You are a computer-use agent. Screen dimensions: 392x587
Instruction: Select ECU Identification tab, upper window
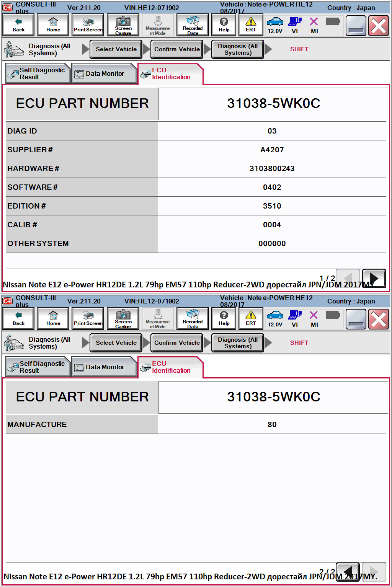170,74
